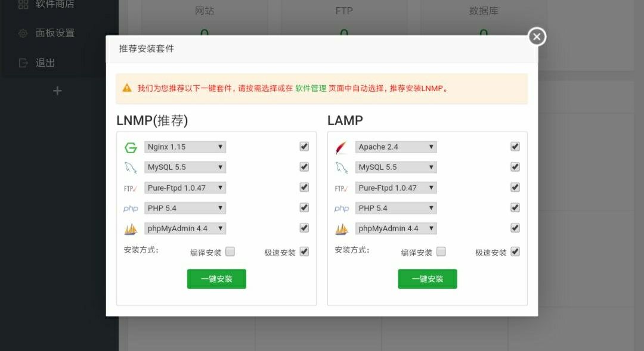Uncheck phpMyAdmin 4.4 in LAMP

[515, 228]
